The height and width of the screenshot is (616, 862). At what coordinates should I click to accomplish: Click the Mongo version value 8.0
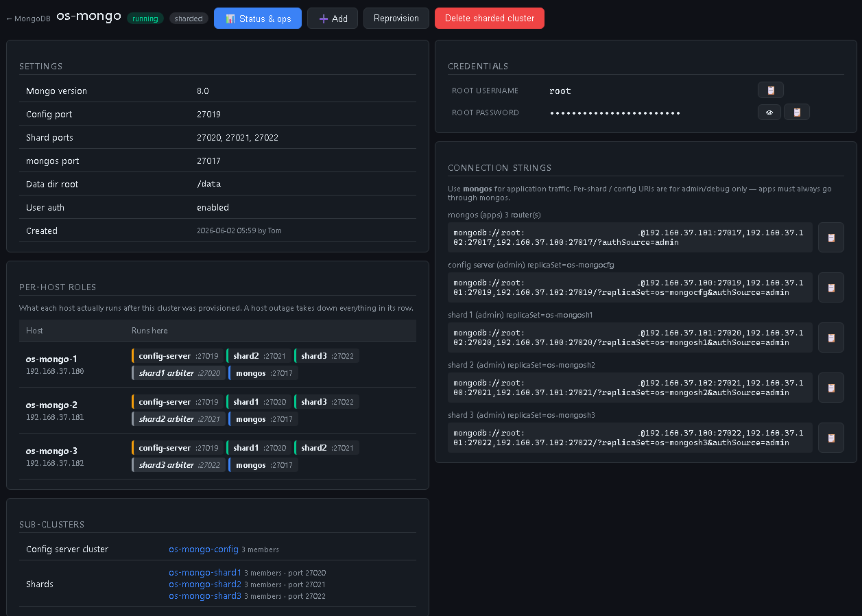tap(203, 91)
